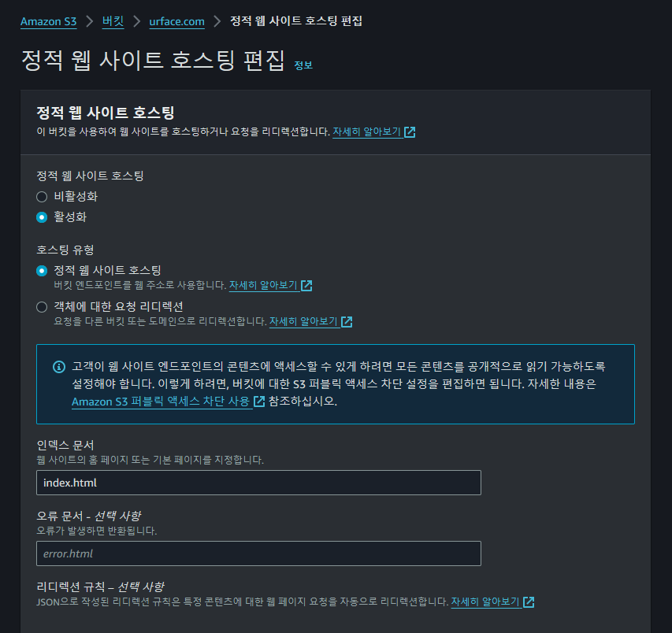
Task: Click breadcrumb chevron after urface.com
Action: 217,21
